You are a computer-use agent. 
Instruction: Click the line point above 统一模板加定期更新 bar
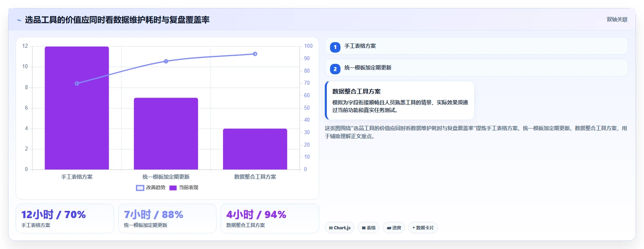166,61
